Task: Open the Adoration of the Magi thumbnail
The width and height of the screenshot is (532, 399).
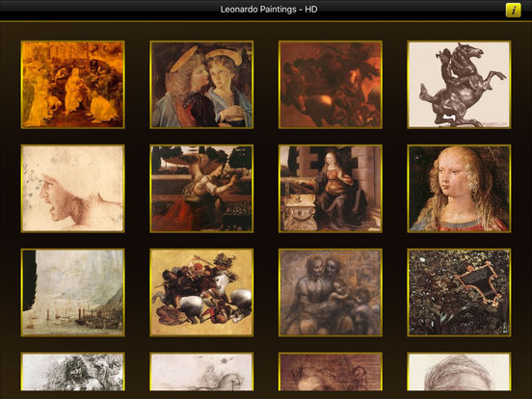Action: [x=72, y=85]
